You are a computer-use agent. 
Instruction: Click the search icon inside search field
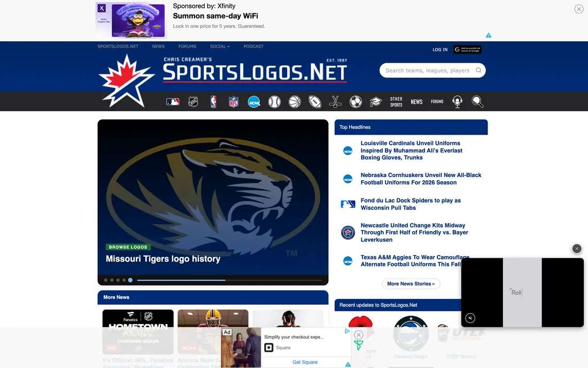coord(478,70)
